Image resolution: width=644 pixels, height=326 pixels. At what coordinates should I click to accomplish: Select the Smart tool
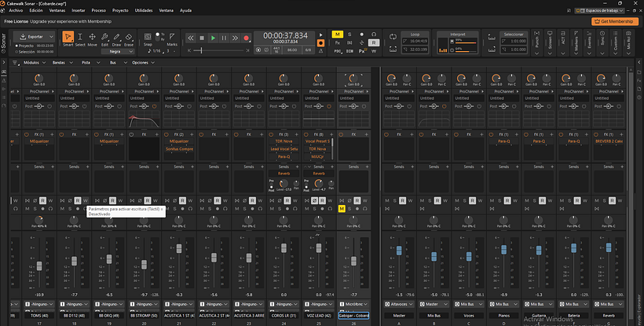[x=68, y=38]
